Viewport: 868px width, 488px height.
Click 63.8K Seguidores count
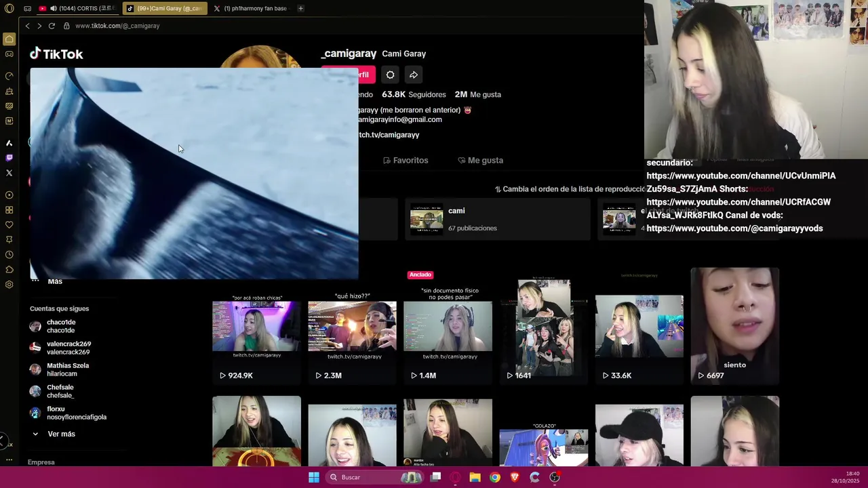tap(414, 94)
